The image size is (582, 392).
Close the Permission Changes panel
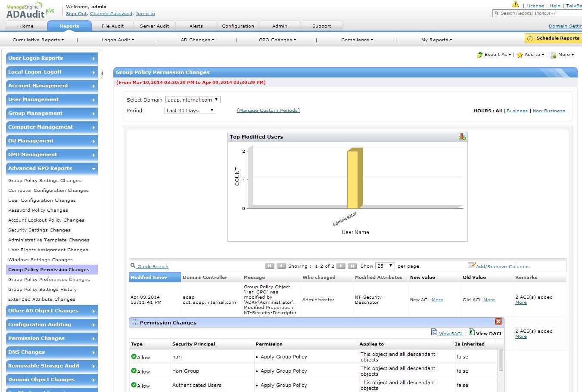tap(498, 322)
